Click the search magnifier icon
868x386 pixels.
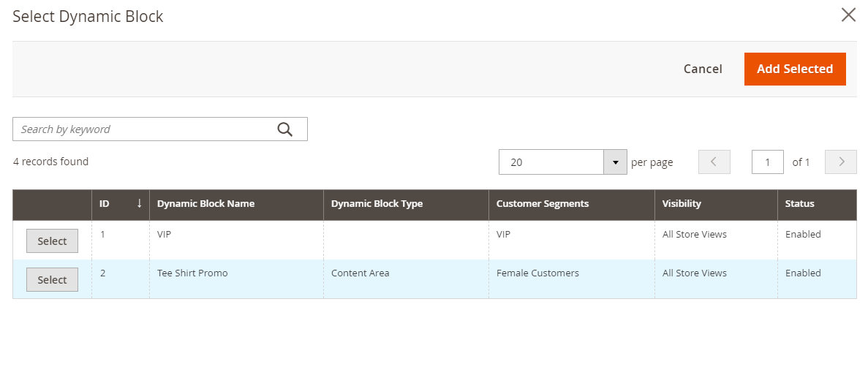point(284,129)
